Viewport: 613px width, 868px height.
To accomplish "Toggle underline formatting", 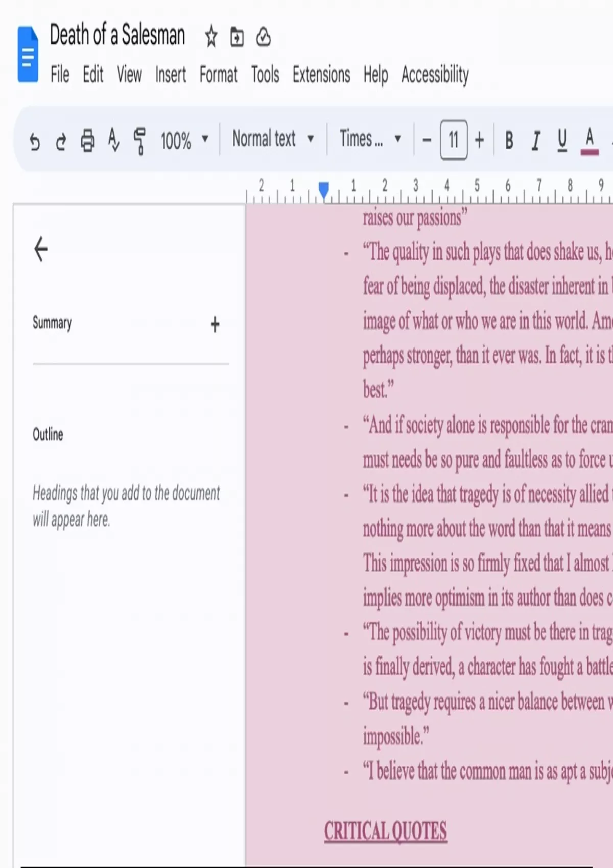I will tap(562, 140).
